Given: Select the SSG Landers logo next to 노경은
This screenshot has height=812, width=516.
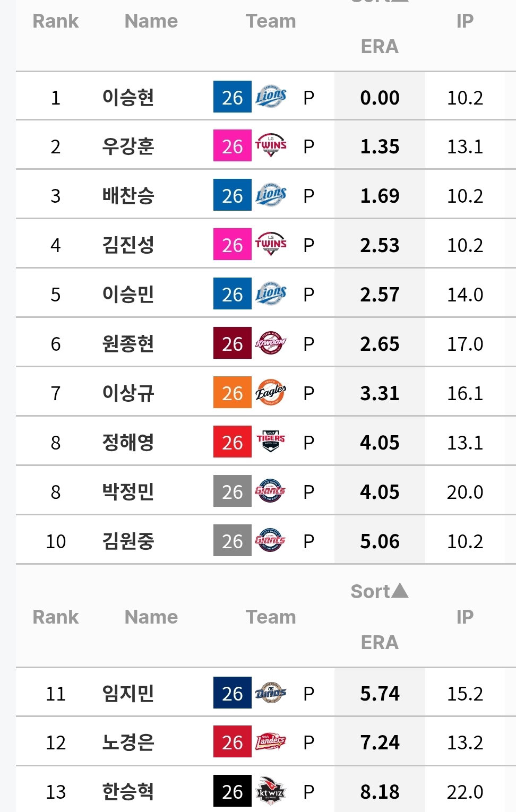Looking at the screenshot, I should coord(271,741).
